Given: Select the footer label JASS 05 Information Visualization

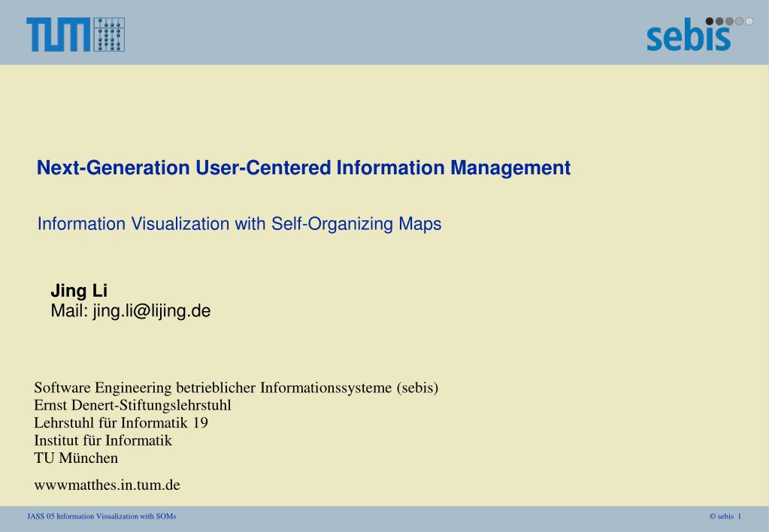Looking at the screenshot, I should 101,516.
